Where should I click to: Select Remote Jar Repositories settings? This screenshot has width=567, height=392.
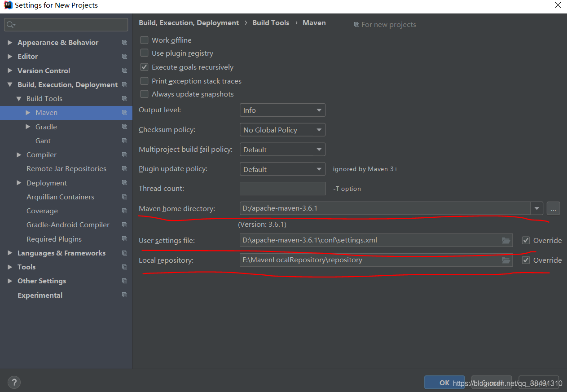[66, 169]
